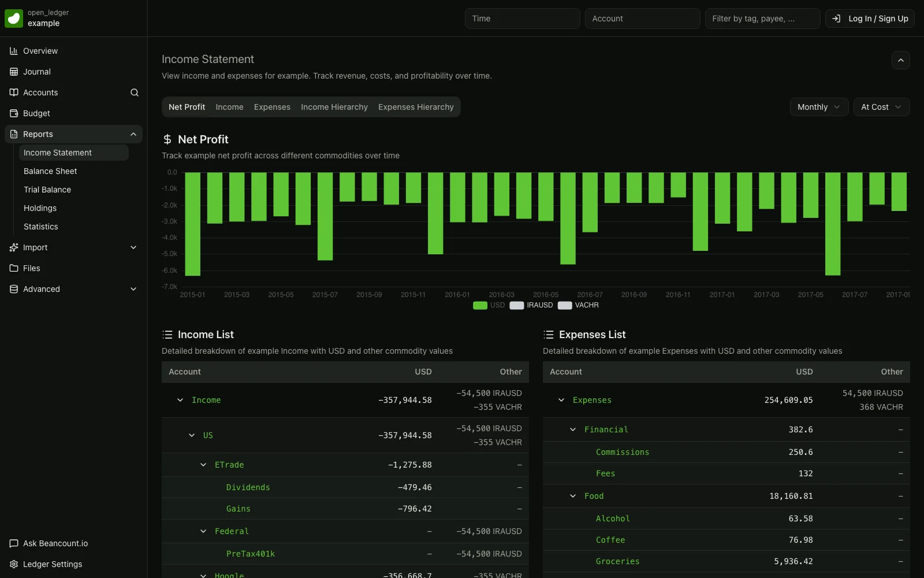Open the Commissions account link

(x=623, y=452)
